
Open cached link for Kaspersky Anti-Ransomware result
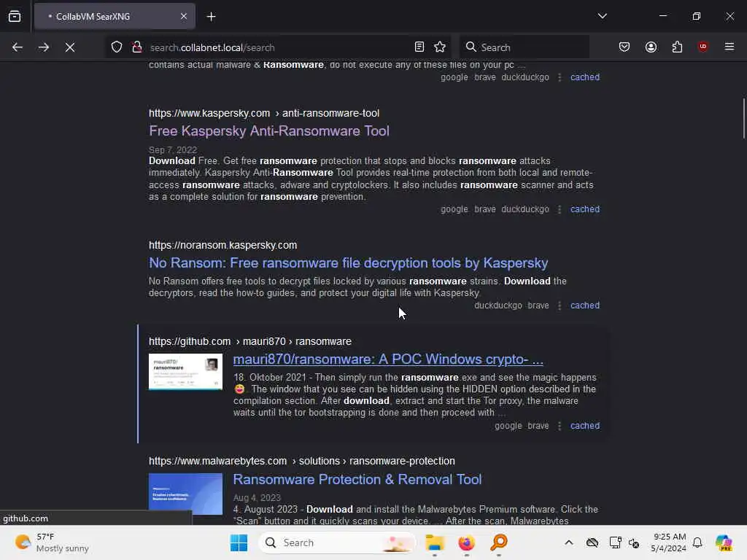tap(585, 209)
